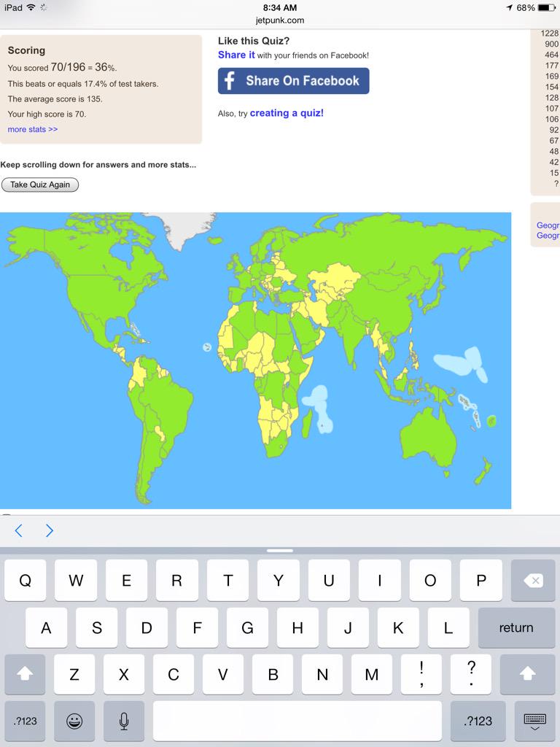The width and height of the screenshot is (560, 747).
Task: Tap the B key
Action: point(273,674)
